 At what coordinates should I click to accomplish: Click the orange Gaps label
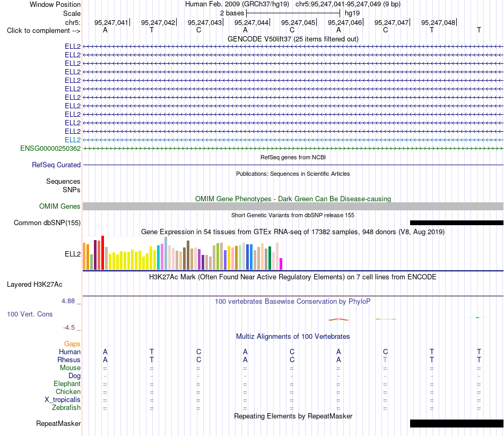72,344
